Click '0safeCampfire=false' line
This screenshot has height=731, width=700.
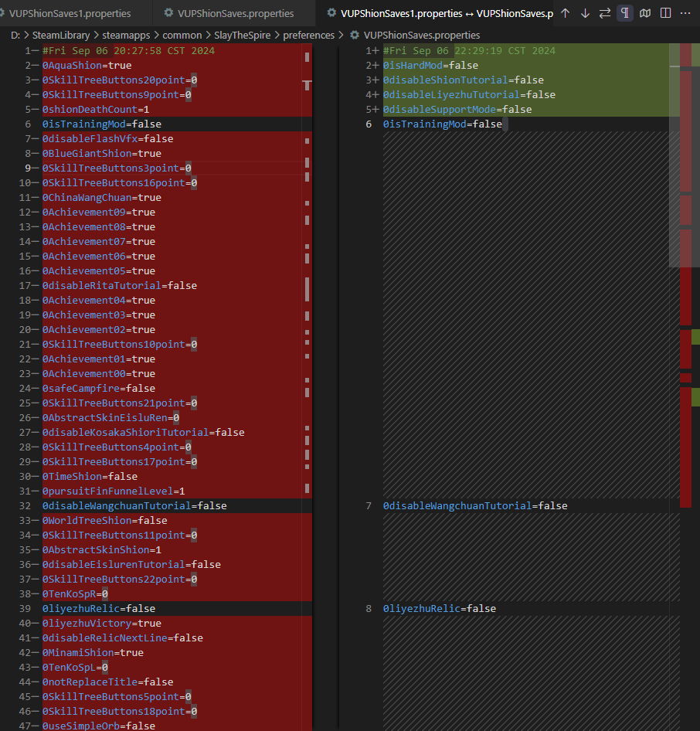coord(99,389)
